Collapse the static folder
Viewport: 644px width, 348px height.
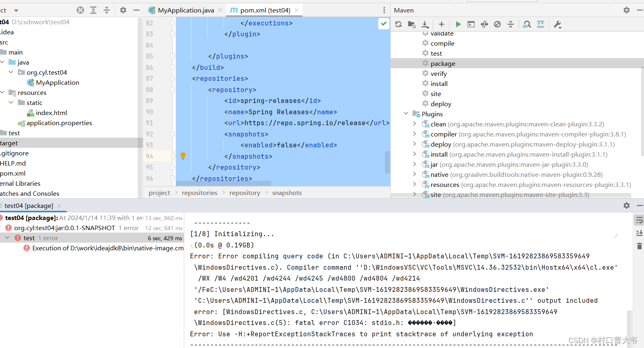pyautogui.click(x=11, y=103)
